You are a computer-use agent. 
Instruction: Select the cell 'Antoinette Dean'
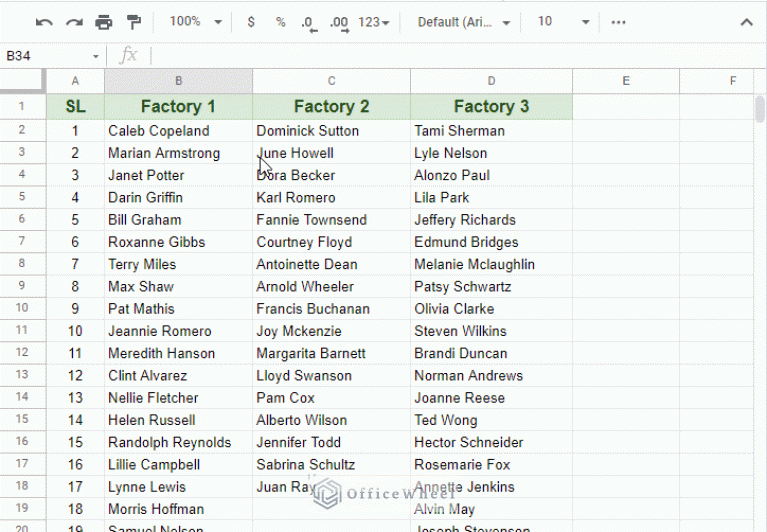coord(332,264)
